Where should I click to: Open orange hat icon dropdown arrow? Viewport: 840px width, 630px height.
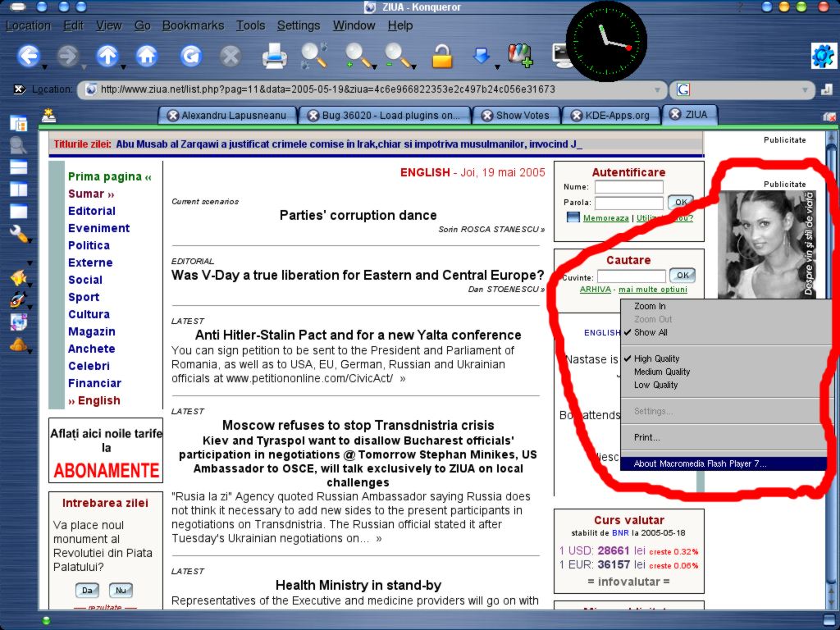click(30, 351)
